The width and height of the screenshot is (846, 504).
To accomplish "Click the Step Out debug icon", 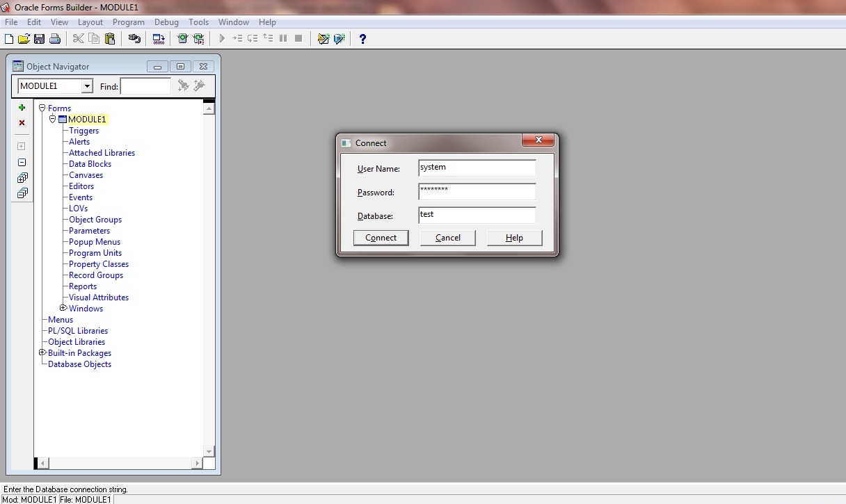I will click(268, 39).
